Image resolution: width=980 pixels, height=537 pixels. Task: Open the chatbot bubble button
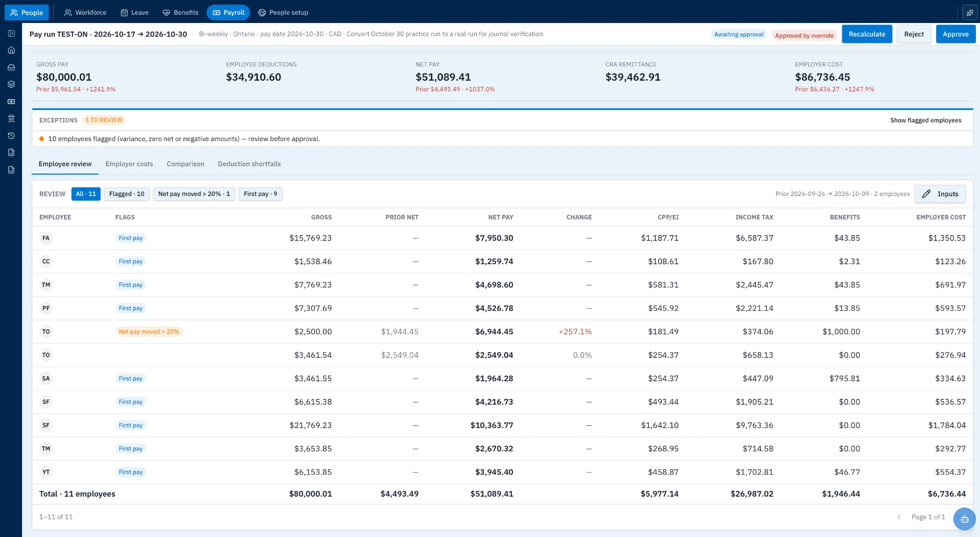[x=964, y=519]
